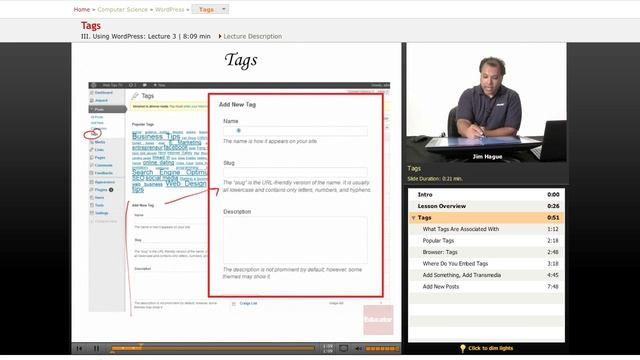Go to WordPress breadcrumb link
Image resolution: width=640 pixels, height=360 pixels.
pos(169,9)
